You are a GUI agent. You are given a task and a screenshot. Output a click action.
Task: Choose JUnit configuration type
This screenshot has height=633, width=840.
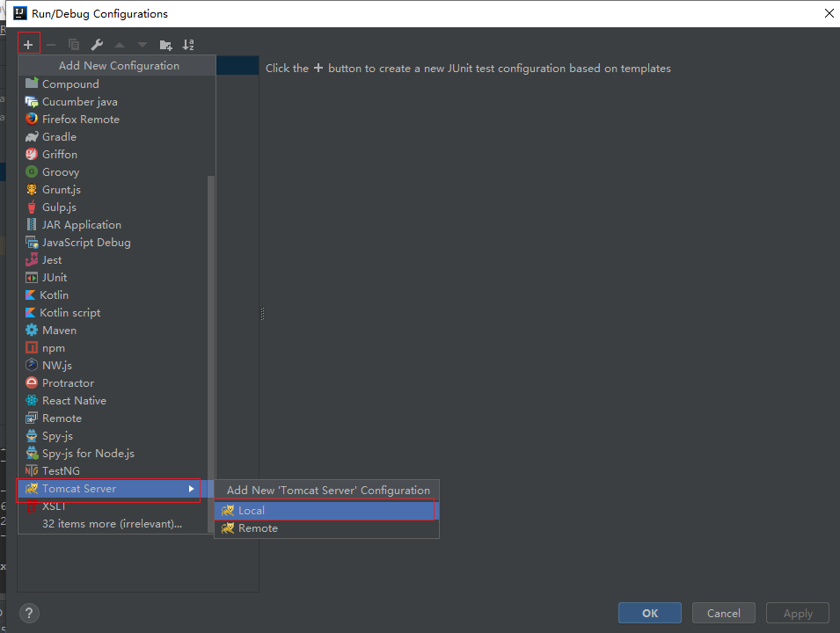point(55,278)
